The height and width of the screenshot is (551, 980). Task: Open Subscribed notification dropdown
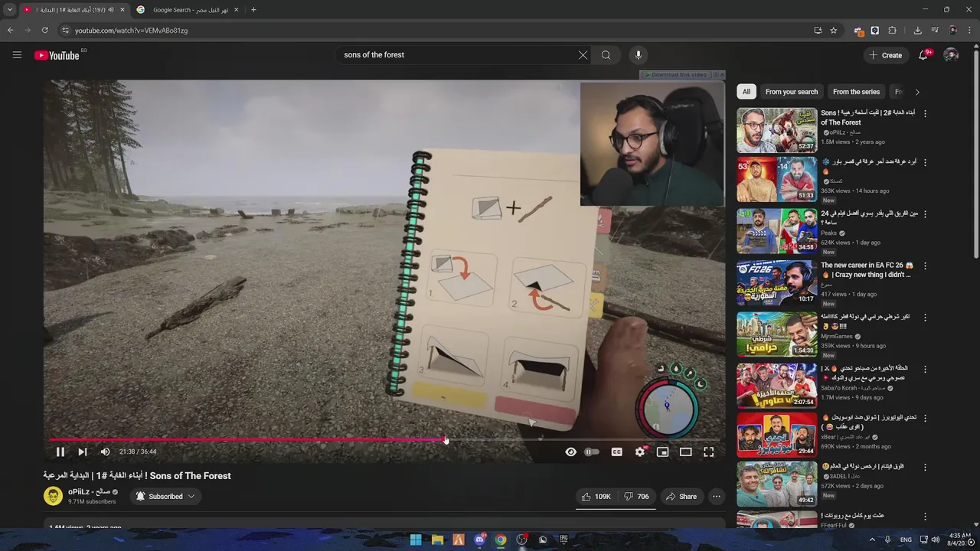coord(165,497)
